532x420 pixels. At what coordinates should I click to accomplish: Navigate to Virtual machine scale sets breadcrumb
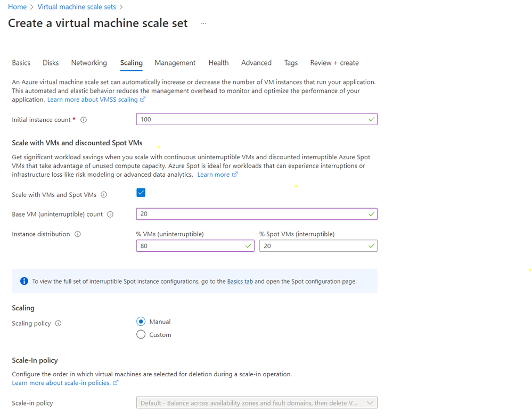tap(77, 7)
